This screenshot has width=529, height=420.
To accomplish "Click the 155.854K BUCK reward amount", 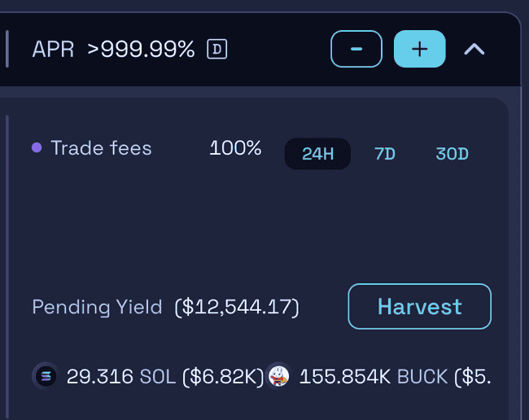I will [x=374, y=377].
